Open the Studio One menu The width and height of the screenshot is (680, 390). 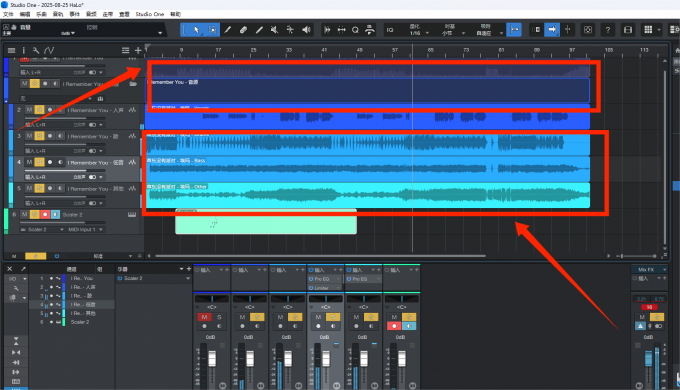pyautogui.click(x=150, y=14)
